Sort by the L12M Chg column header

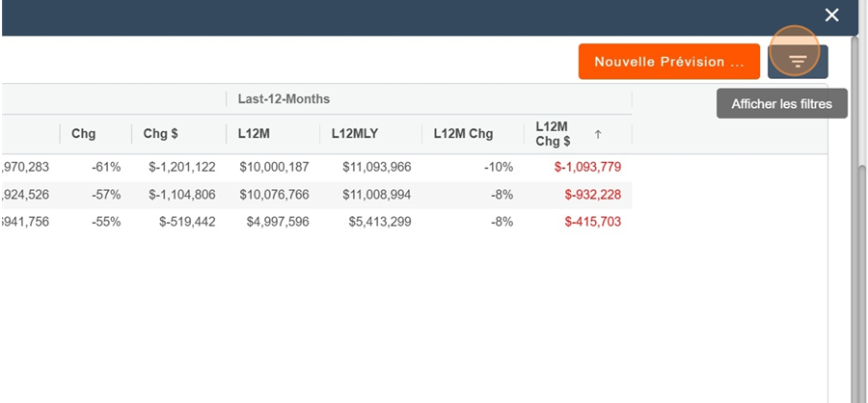point(463,134)
